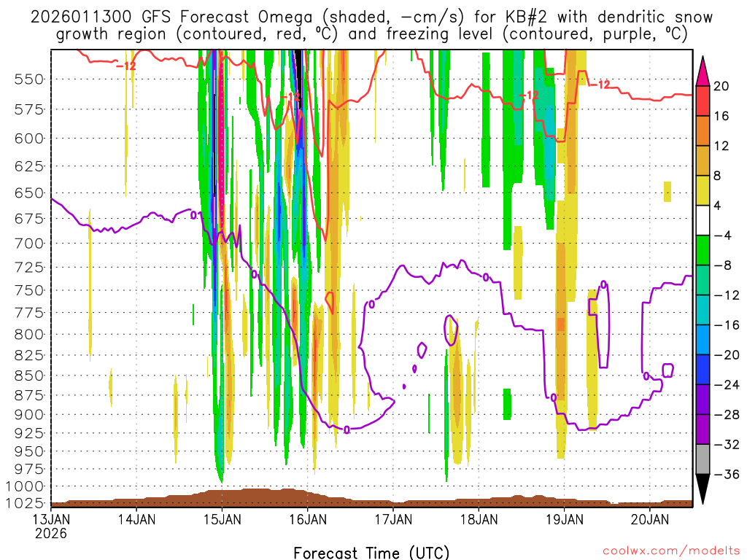
Task: Click the 675 pressure level label
Action: (29, 219)
